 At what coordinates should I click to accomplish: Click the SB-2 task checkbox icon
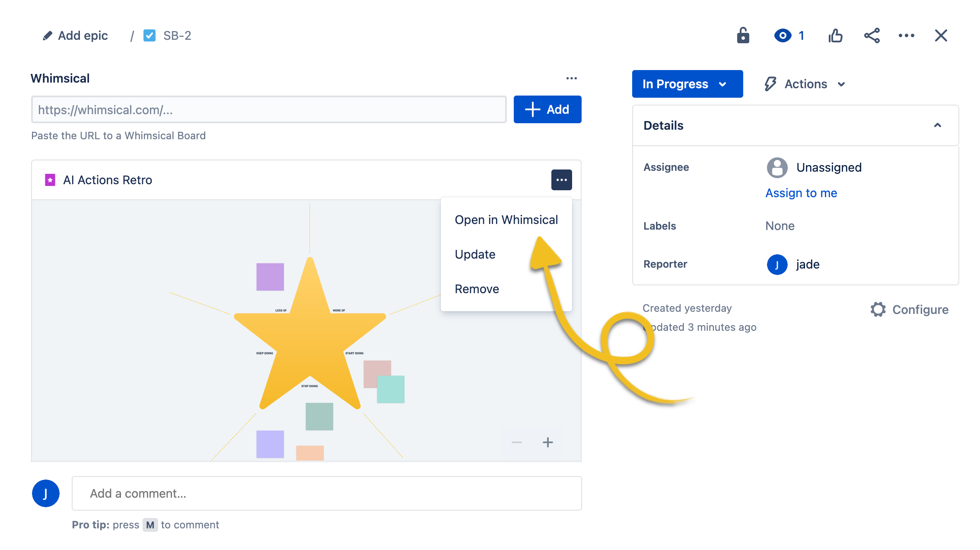tap(150, 35)
